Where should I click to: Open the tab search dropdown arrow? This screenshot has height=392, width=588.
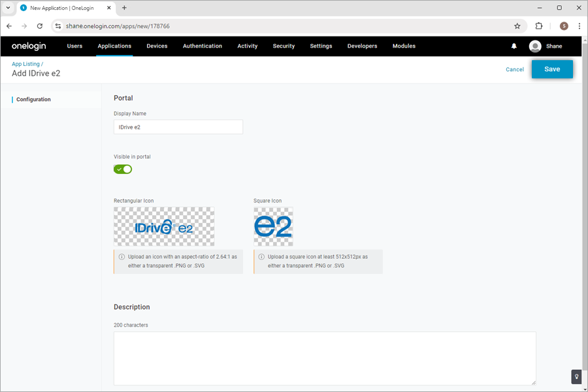click(x=8, y=8)
